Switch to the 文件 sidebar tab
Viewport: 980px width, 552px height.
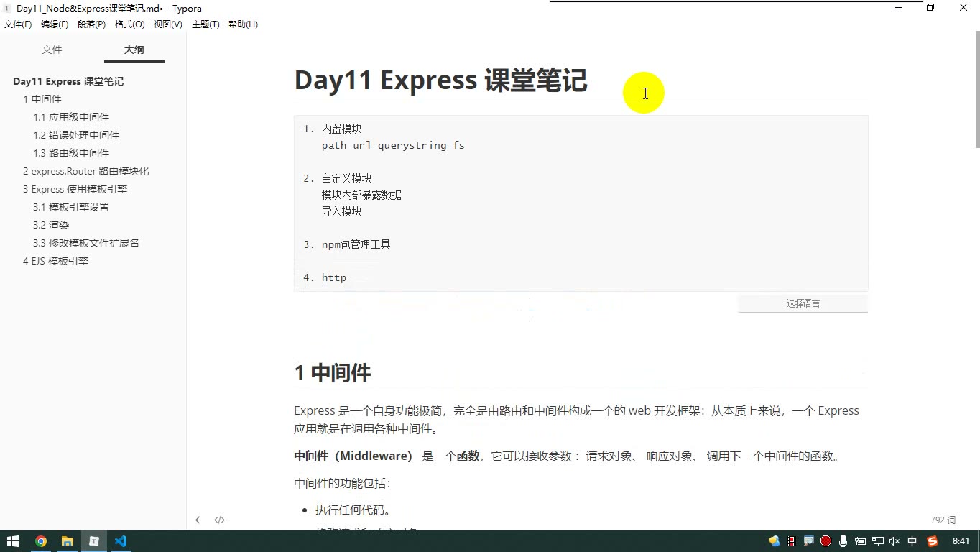pyautogui.click(x=52, y=50)
